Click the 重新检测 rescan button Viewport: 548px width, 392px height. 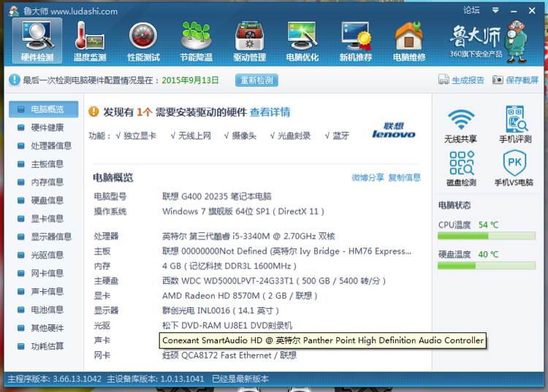pyautogui.click(x=257, y=80)
